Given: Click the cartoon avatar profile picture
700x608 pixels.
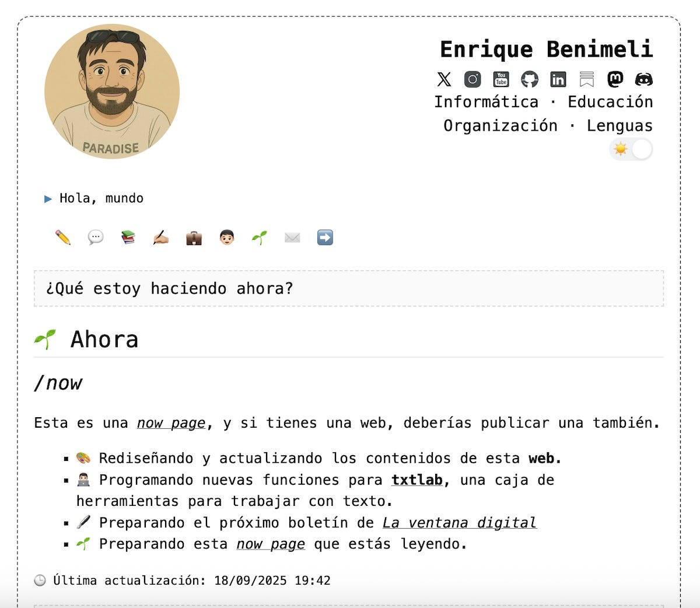Looking at the screenshot, I should [112, 92].
